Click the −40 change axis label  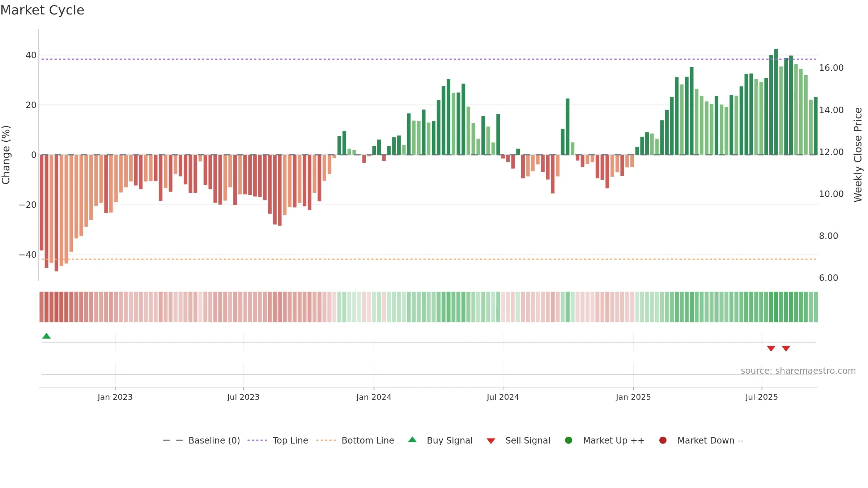pos(28,255)
